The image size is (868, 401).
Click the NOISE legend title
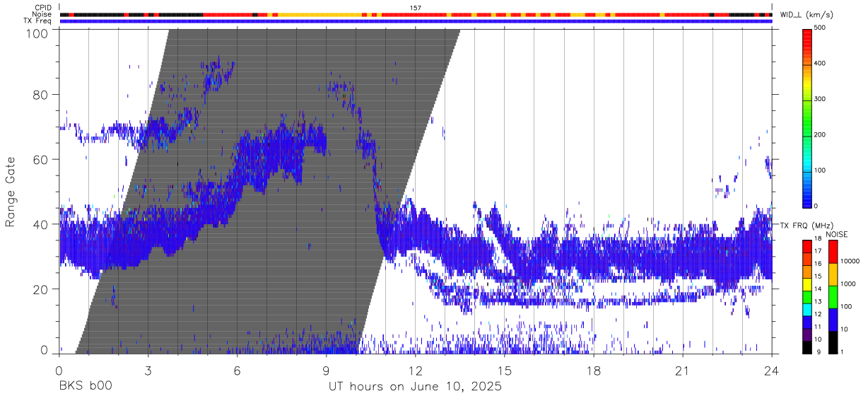pos(836,234)
